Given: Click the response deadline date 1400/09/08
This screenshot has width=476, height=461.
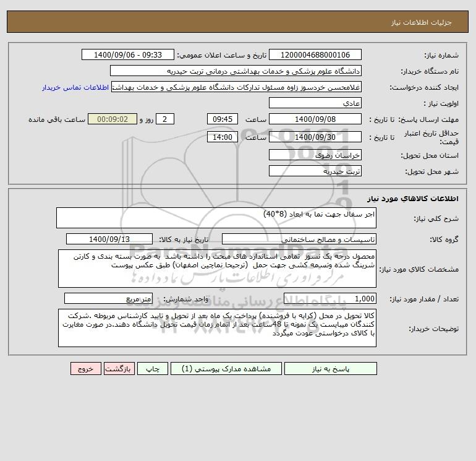Looking at the screenshot, I should coord(315,119).
